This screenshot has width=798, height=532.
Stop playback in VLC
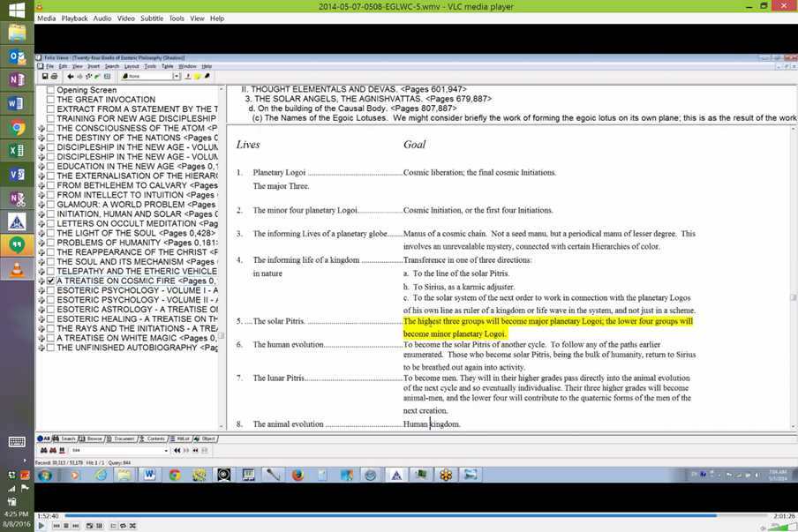[x=65, y=526]
